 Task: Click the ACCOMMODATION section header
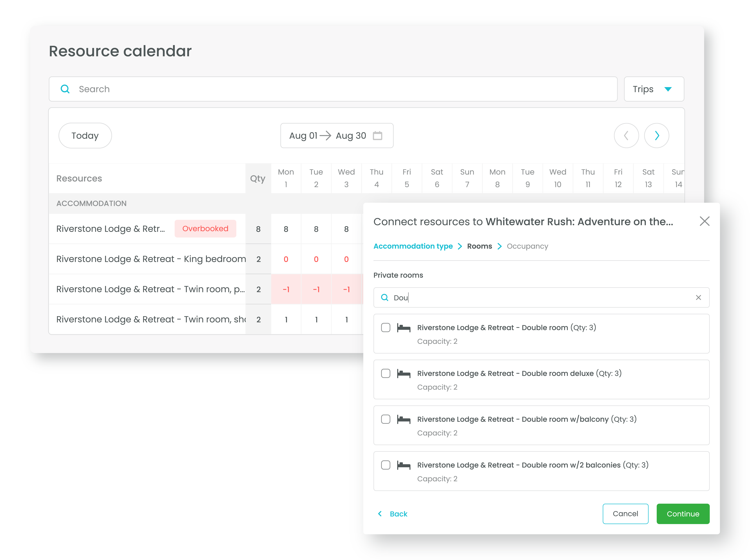91,203
